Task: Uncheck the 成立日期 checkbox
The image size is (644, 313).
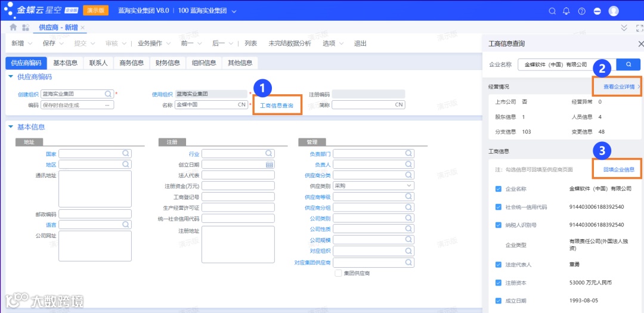Action: 498,300
